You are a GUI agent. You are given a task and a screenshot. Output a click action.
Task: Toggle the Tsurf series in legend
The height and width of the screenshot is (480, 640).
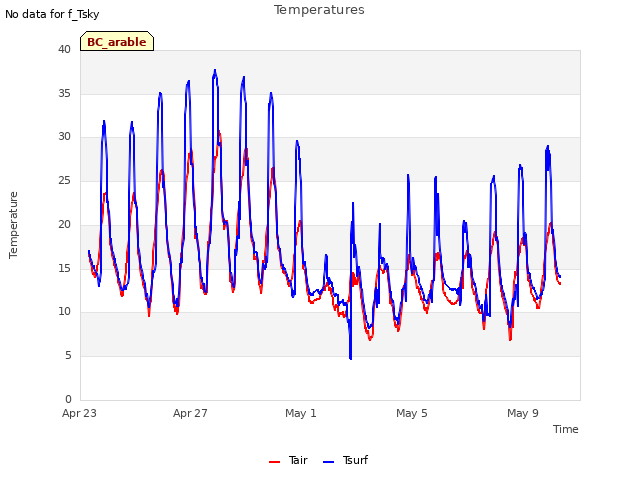345,460
